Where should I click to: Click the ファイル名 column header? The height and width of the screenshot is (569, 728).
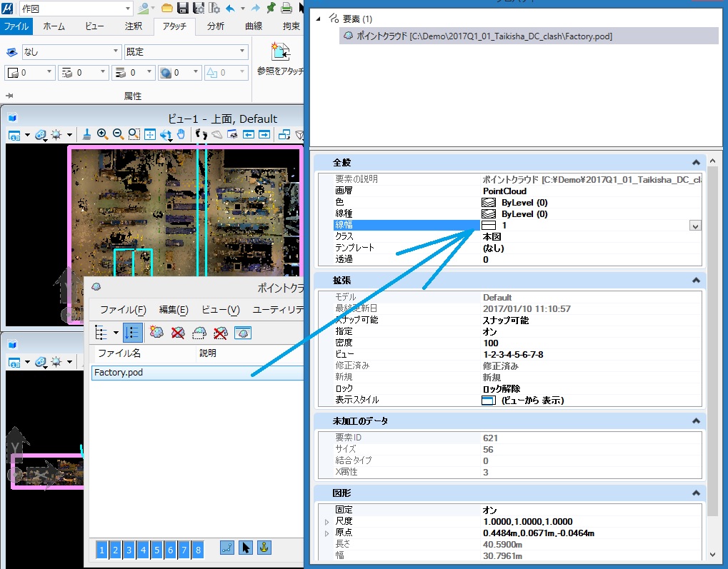(x=144, y=353)
